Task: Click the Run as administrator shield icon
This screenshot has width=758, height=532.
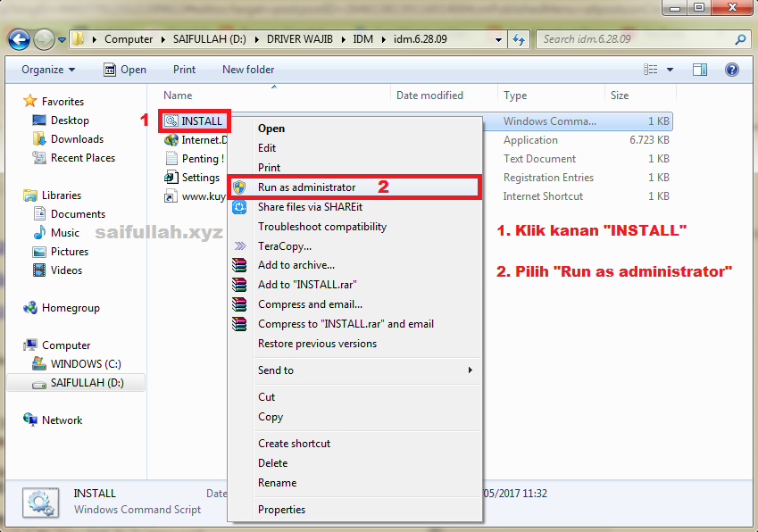Action: point(239,187)
